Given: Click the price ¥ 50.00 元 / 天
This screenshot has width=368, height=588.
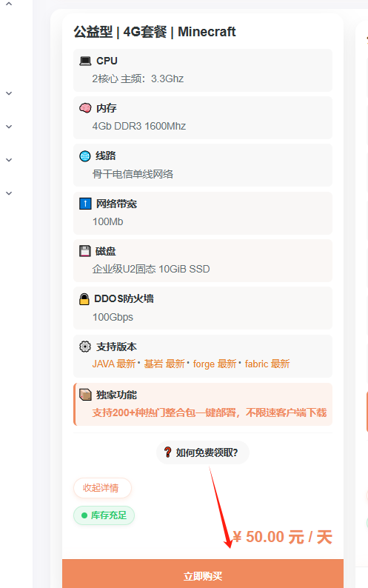Looking at the screenshot, I should [282, 537].
